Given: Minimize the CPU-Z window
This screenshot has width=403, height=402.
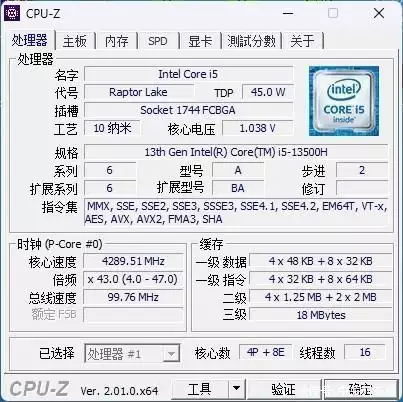Looking at the screenshot, I should pyautogui.click(x=288, y=13).
